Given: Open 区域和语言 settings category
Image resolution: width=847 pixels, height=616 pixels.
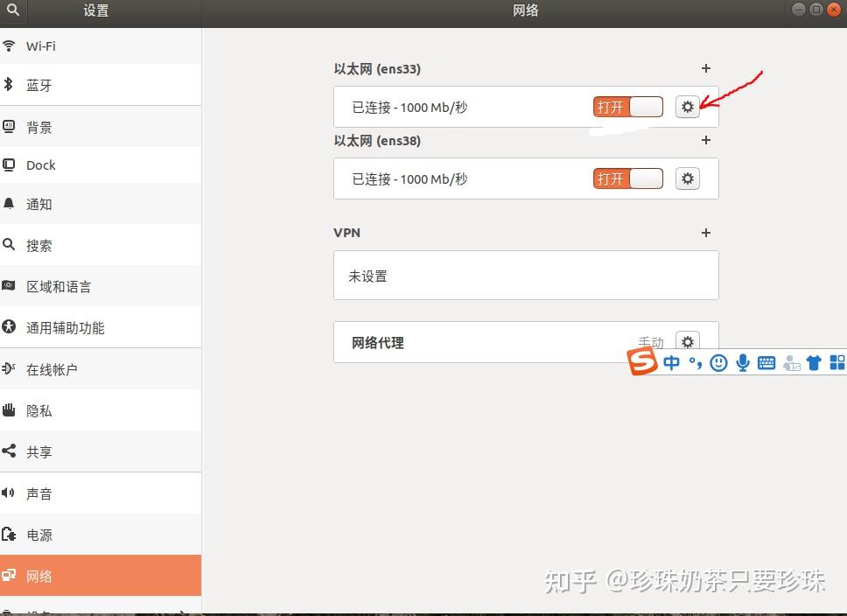Looking at the screenshot, I should [101, 286].
